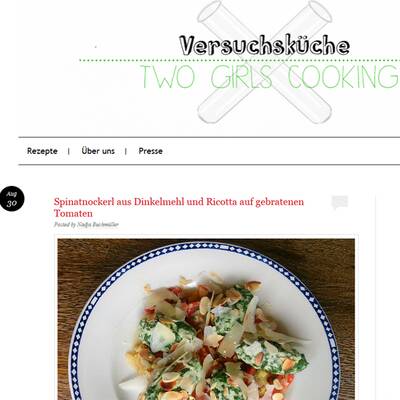Click the green dotted line under Versuchsküche
This screenshot has height=400, width=400.
pyautogui.click(x=239, y=60)
